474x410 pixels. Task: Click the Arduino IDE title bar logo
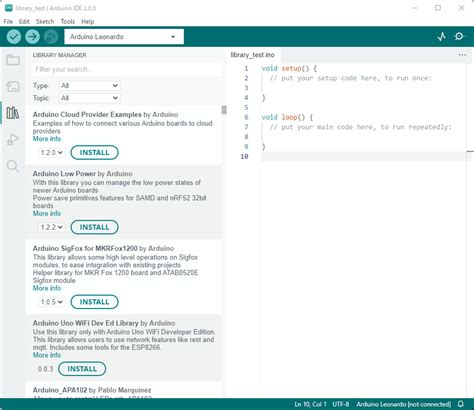pos(9,8)
